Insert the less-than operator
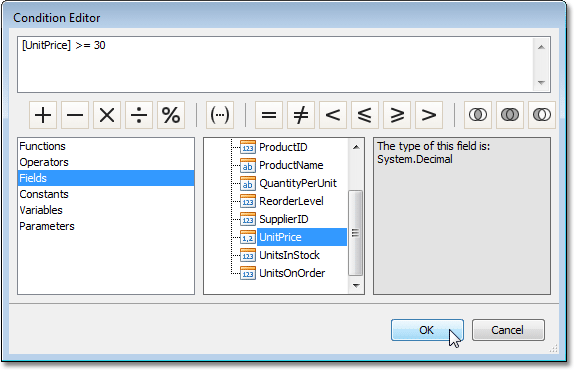 [333, 115]
